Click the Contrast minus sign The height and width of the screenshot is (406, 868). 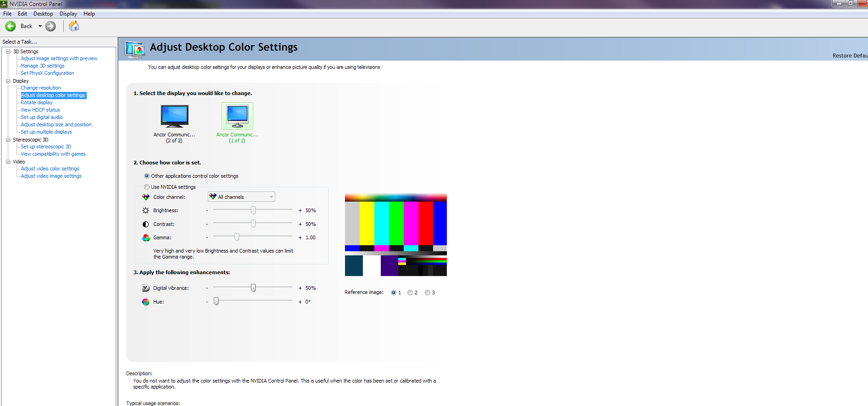coord(207,224)
